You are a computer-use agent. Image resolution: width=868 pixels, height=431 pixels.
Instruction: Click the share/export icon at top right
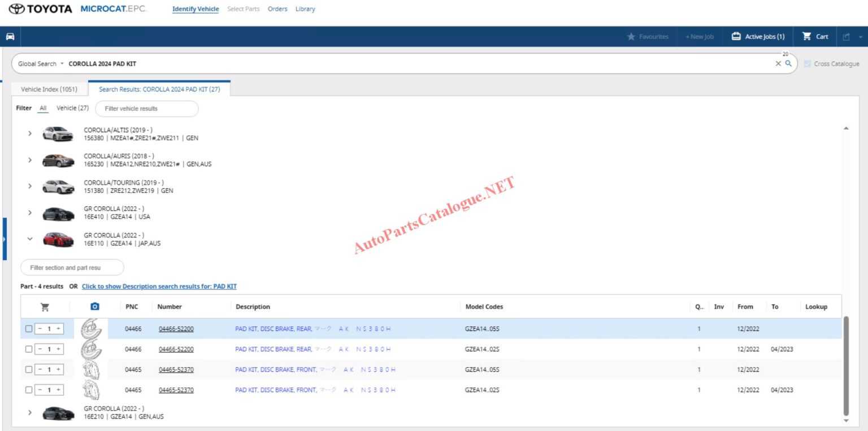846,36
